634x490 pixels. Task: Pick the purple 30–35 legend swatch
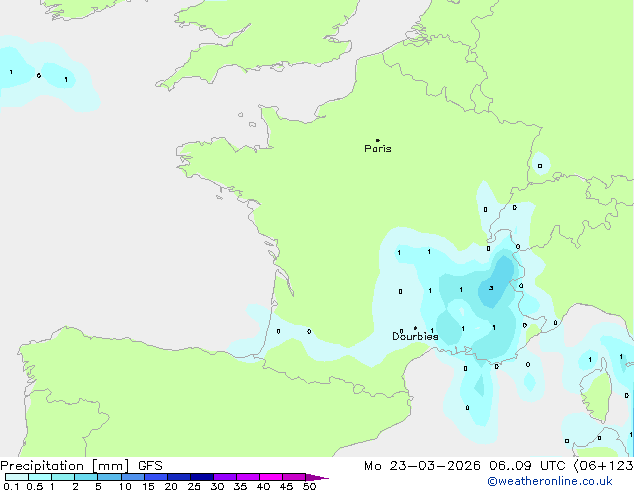pyautogui.click(x=225, y=477)
